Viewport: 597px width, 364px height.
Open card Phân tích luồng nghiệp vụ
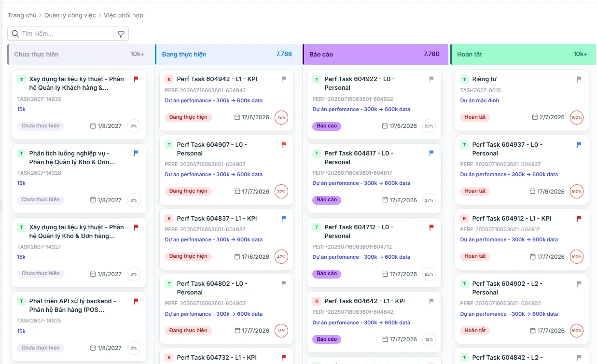click(x=79, y=178)
